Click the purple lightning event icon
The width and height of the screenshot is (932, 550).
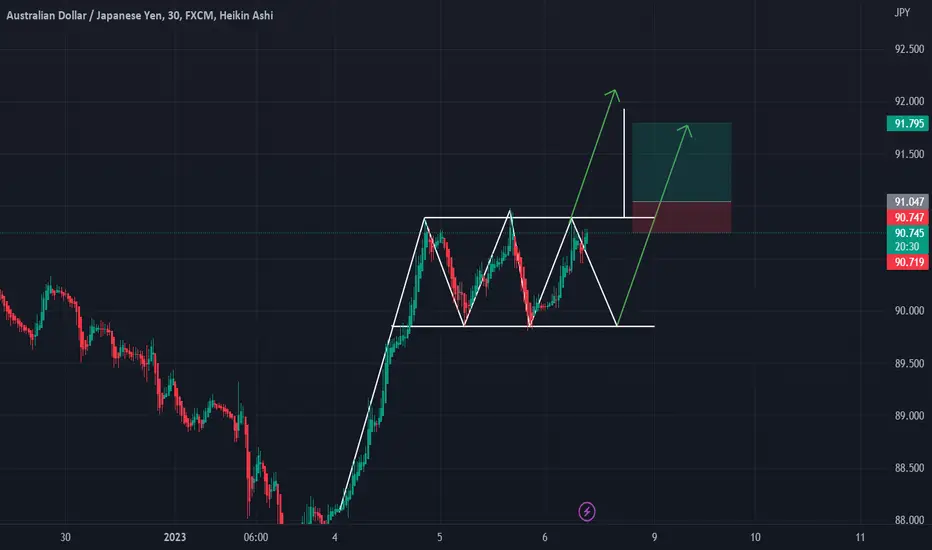587,511
